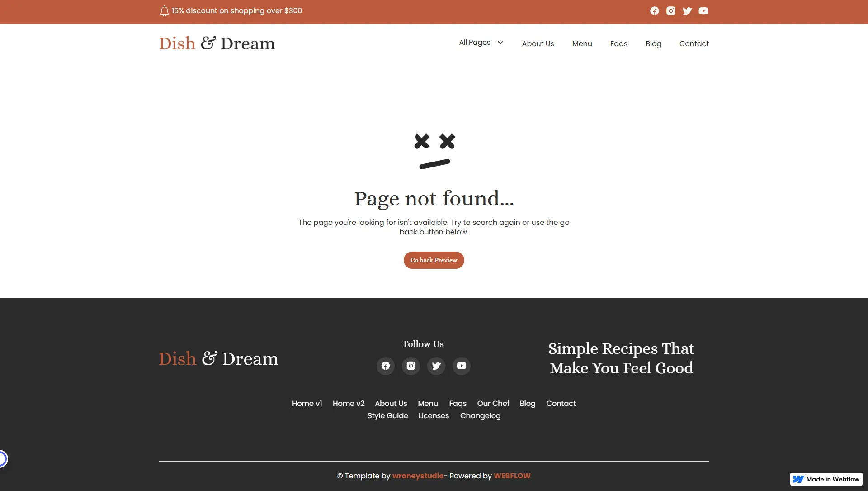
Task: Click the header Twitter icon
Action: [x=687, y=11]
